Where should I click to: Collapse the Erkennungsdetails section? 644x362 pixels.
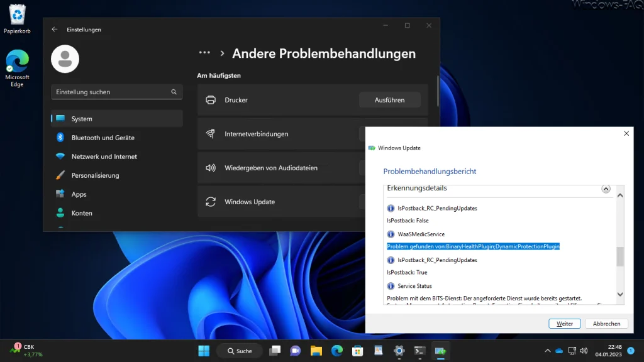click(x=606, y=189)
